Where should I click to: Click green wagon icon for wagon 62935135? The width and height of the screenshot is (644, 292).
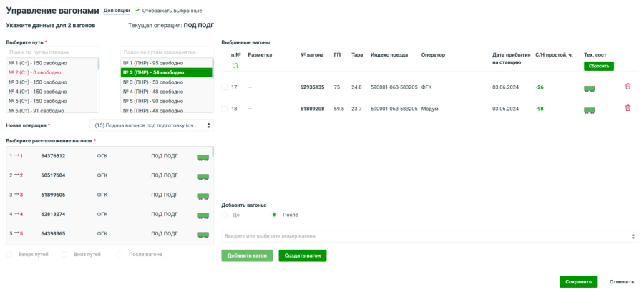pos(590,88)
